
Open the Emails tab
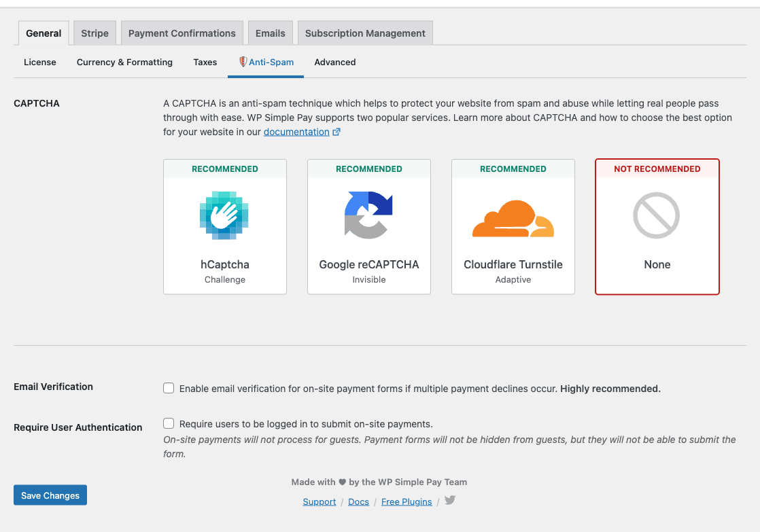point(270,33)
